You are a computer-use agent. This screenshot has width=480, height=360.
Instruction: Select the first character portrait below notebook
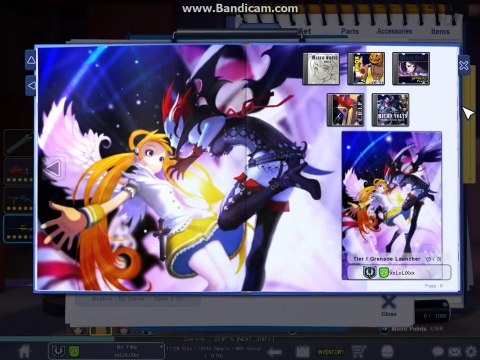click(x=79, y=330)
